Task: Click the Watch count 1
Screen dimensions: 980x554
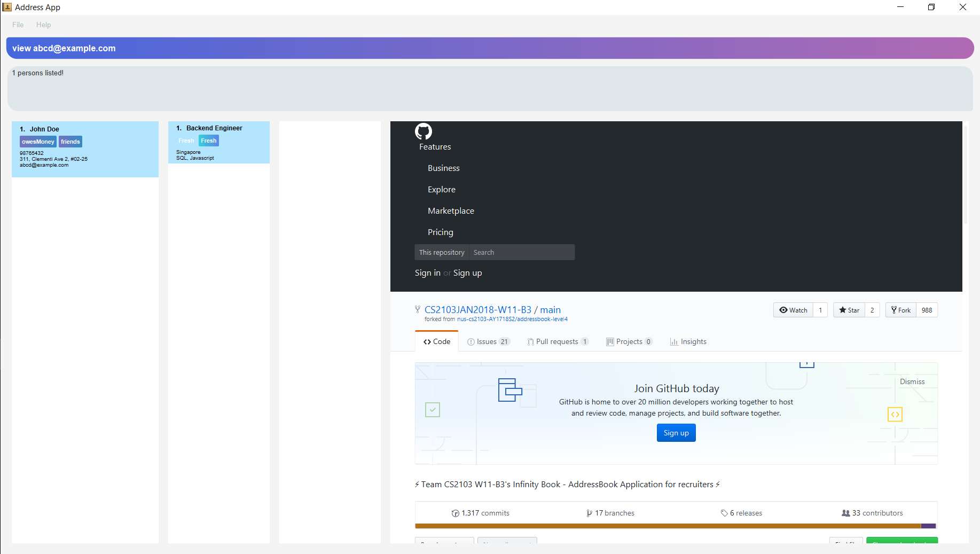Action: (821, 310)
